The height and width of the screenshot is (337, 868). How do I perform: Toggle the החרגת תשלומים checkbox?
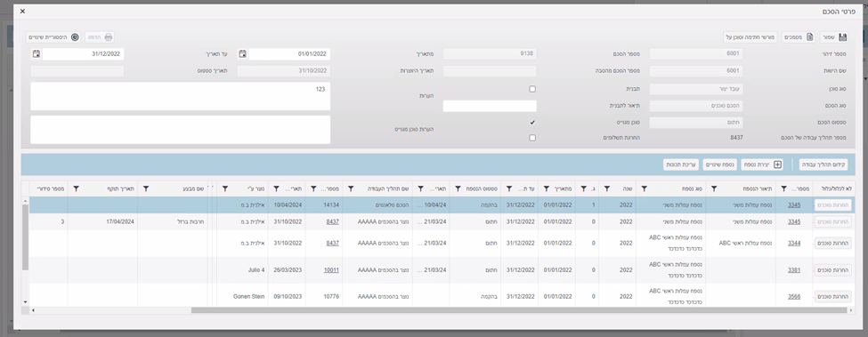tap(532, 138)
